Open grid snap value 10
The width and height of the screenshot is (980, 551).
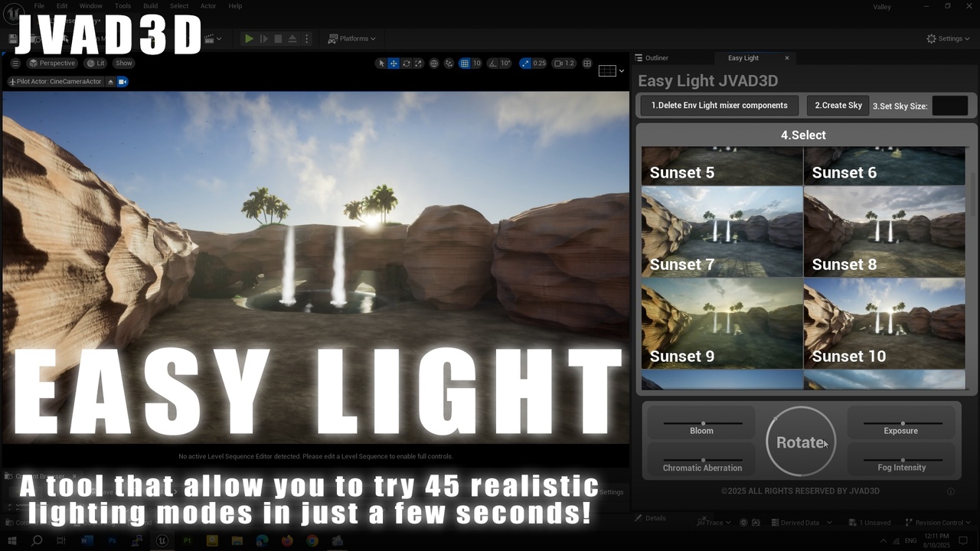coord(476,64)
